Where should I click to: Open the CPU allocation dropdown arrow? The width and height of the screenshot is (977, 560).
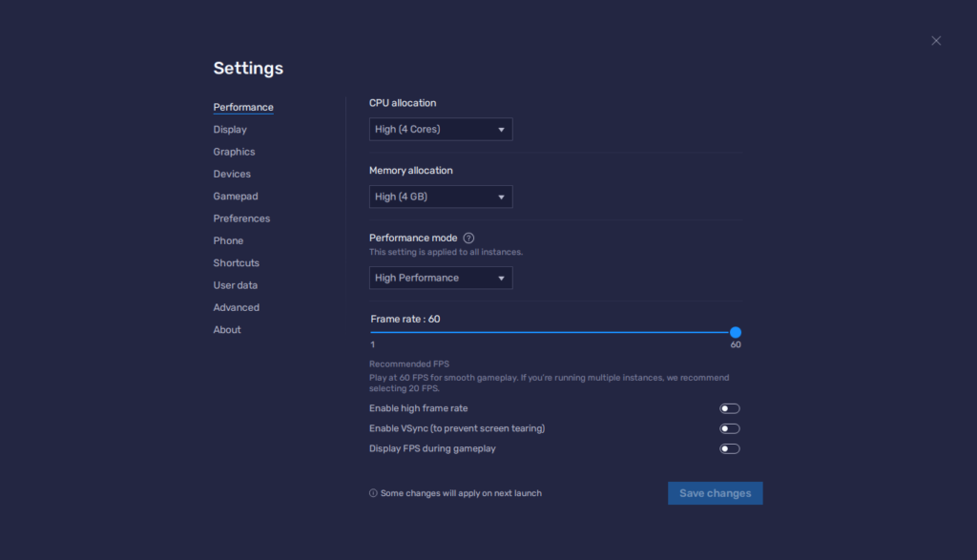(502, 129)
